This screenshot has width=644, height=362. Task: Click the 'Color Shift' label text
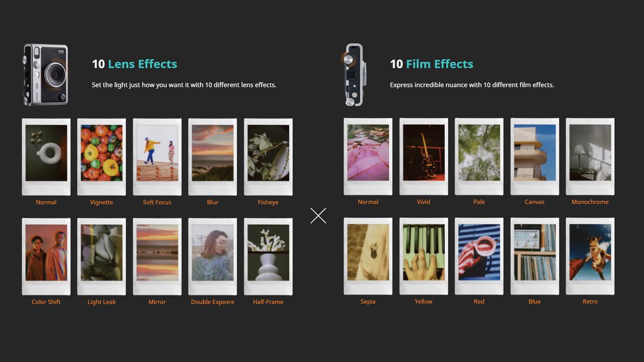[46, 302]
